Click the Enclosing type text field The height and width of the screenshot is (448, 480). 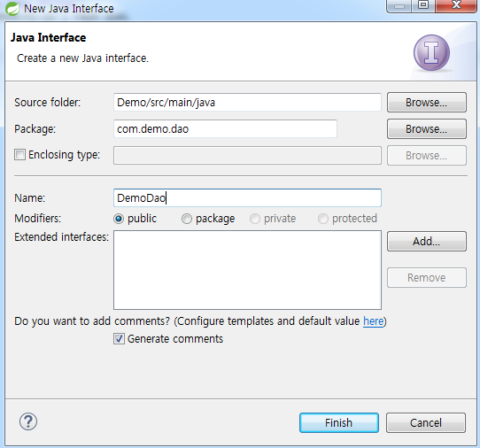[x=247, y=156]
